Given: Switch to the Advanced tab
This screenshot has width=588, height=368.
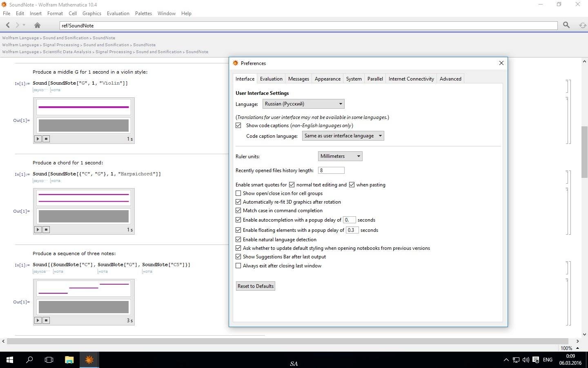Looking at the screenshot, I should click(450, 79).
